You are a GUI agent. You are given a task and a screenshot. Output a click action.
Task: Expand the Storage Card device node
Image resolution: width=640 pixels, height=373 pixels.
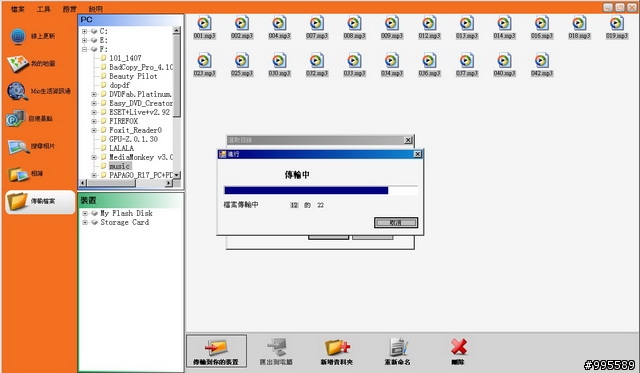[85, 222]
